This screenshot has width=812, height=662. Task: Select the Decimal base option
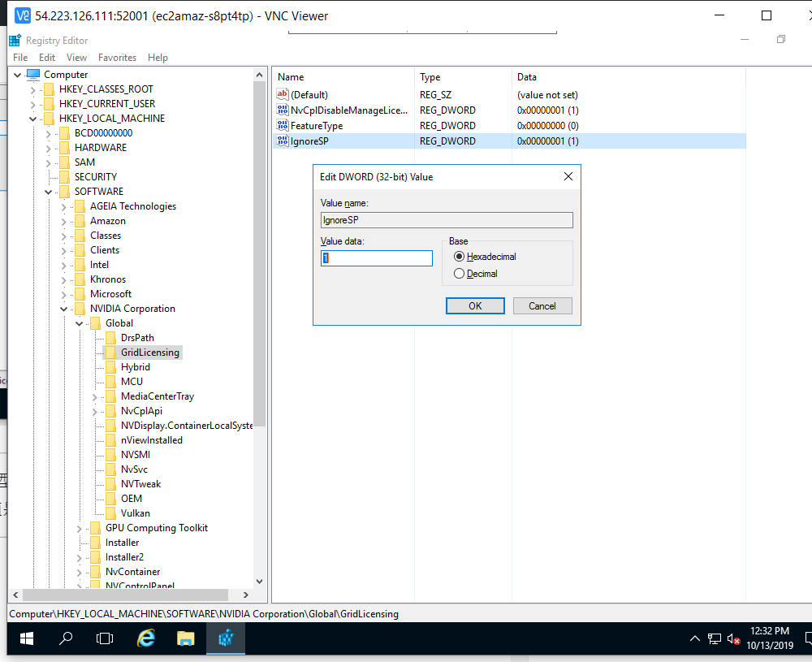460,274
